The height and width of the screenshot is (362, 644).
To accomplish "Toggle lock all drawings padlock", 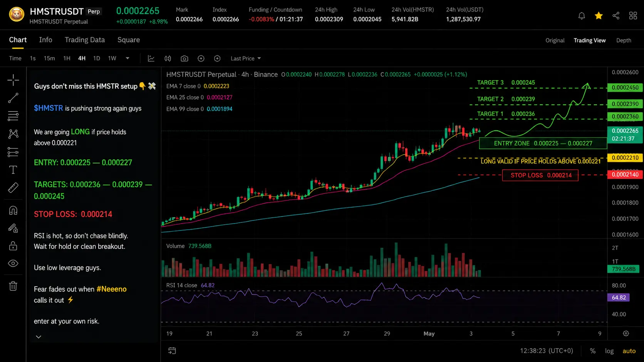I will point(13,246).
